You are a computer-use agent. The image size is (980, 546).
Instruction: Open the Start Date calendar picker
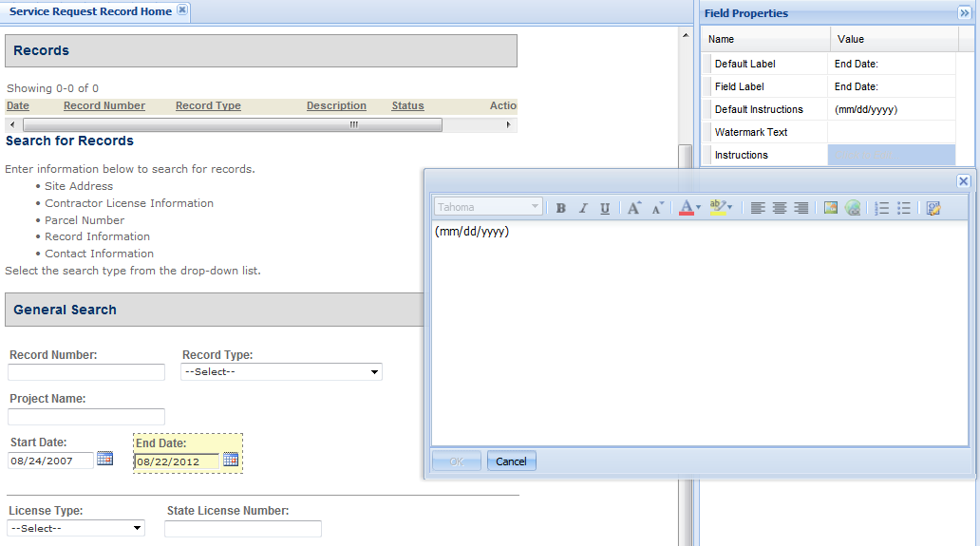tap(105, 459)
